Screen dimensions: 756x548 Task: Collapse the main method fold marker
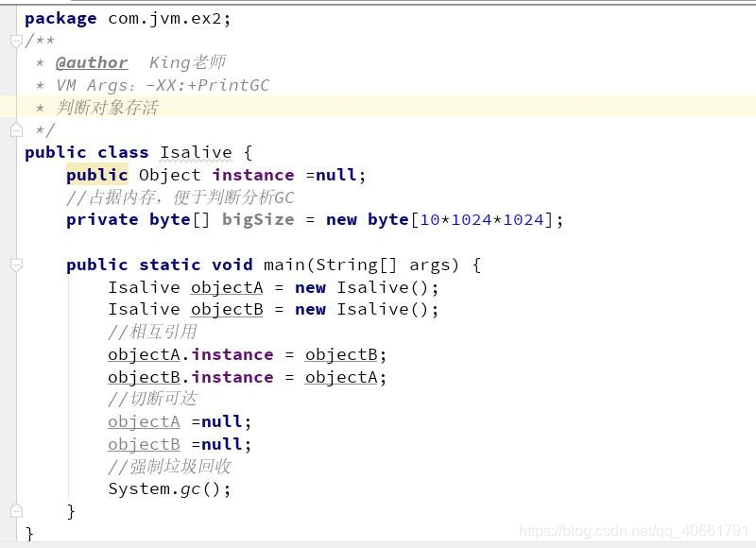coord(16,265)
